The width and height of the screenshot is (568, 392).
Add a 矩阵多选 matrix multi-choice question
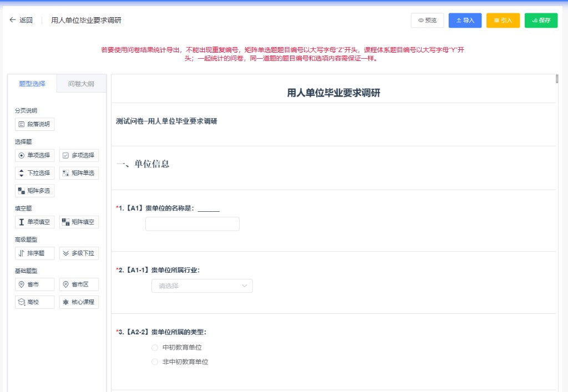tap(35, 191)
